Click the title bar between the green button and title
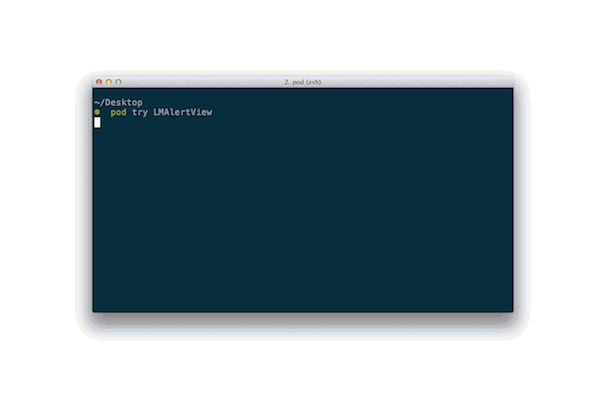593x400 pixels. click(x=202, y=82)
